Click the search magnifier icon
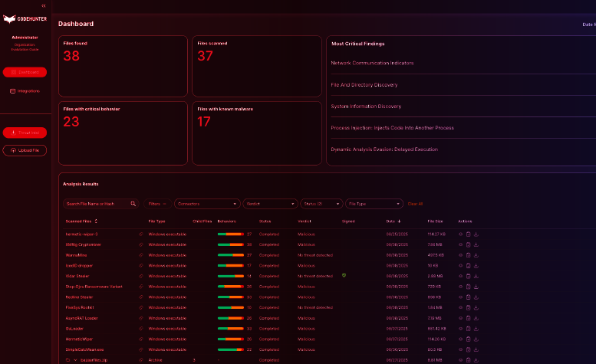Screen dimensions: 596x364 point(133,204)
